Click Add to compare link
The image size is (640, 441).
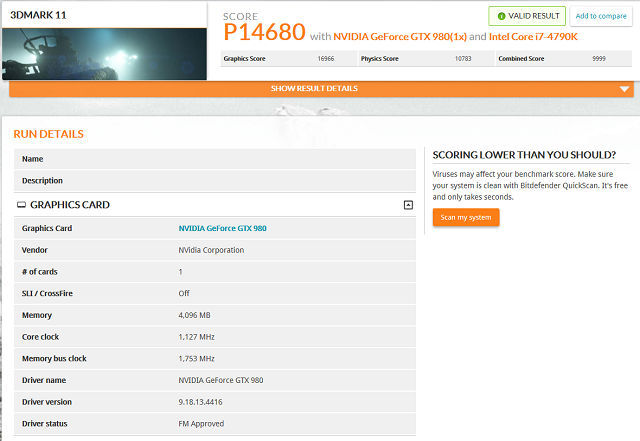click(x=601, y=16)
